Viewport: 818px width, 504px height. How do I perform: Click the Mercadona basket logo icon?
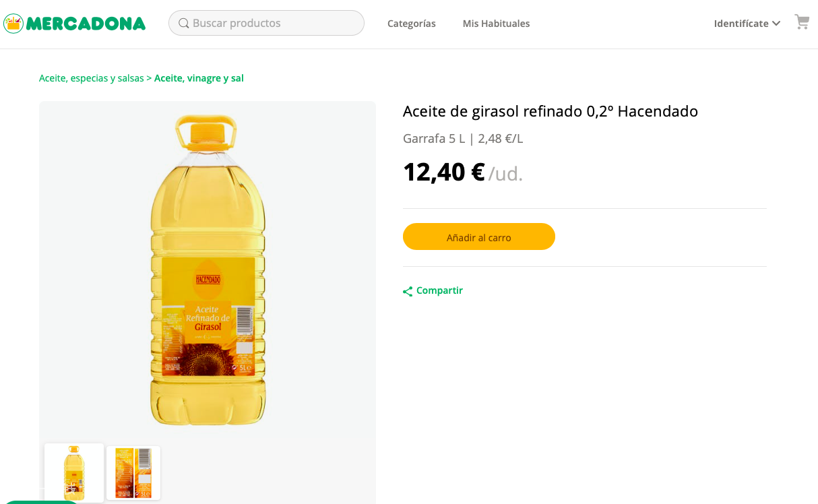point(13,24)
